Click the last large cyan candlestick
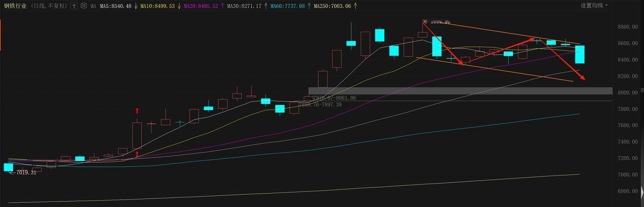This screenshot has height=207, width=644. (580, 55)
